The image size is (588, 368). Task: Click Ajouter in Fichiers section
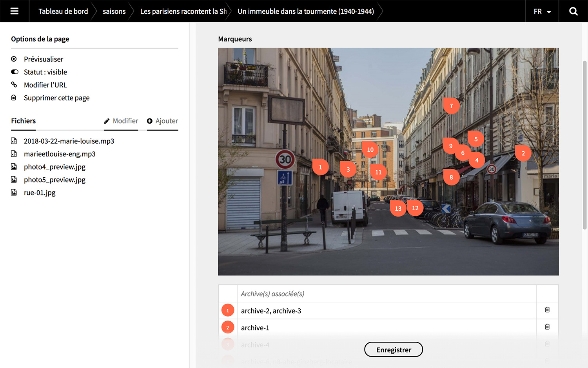click(x=162, y=121)
